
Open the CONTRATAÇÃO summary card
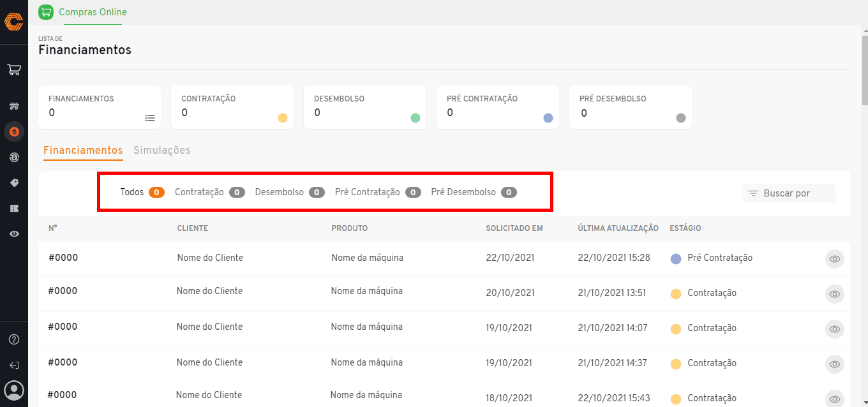(x=232, y=107)
